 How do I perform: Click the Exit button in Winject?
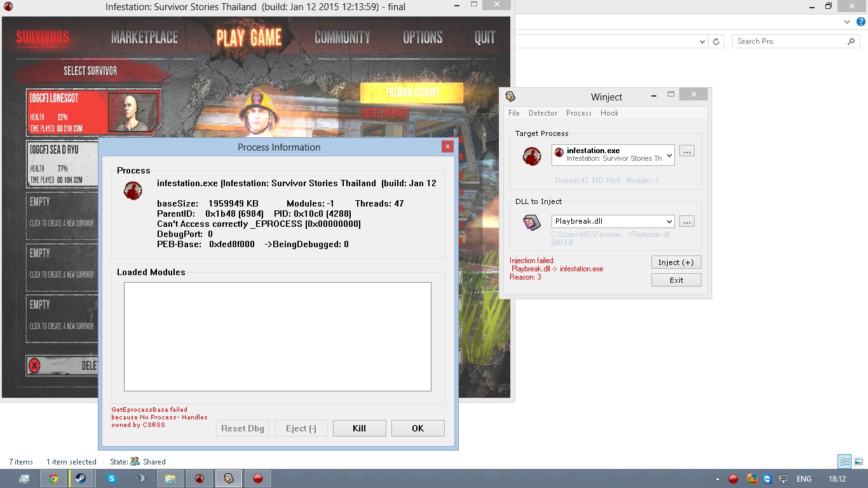point(676,280)
